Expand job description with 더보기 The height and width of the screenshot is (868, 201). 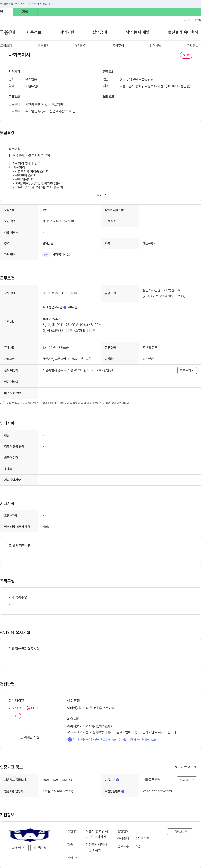pyautogui.click(x=100, y=195)
